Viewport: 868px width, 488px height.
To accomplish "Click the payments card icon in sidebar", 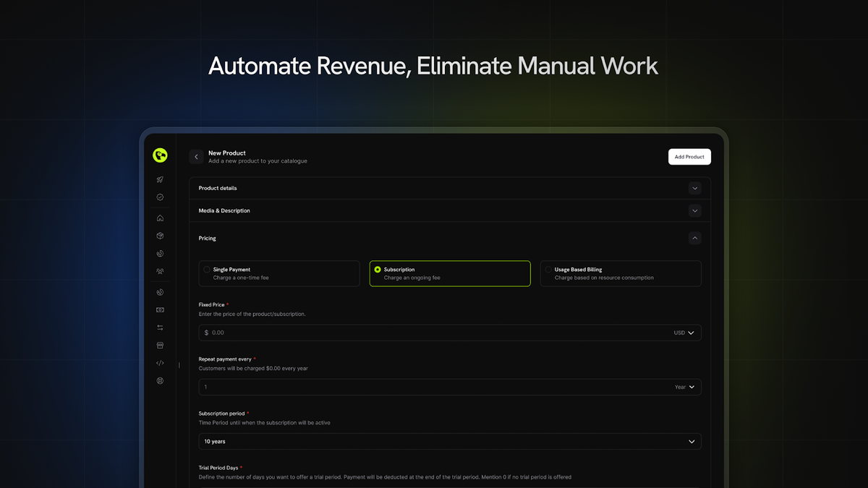I will pyautogui.click(x=160, y=309).
